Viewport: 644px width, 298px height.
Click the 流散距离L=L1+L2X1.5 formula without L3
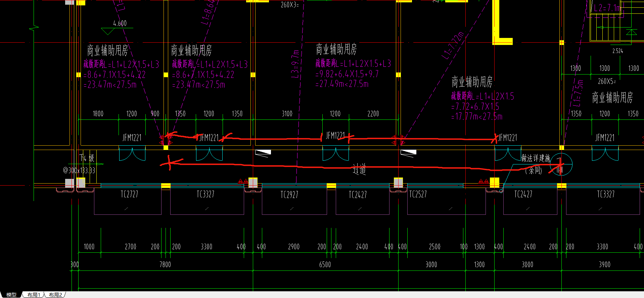coord(482,97)
